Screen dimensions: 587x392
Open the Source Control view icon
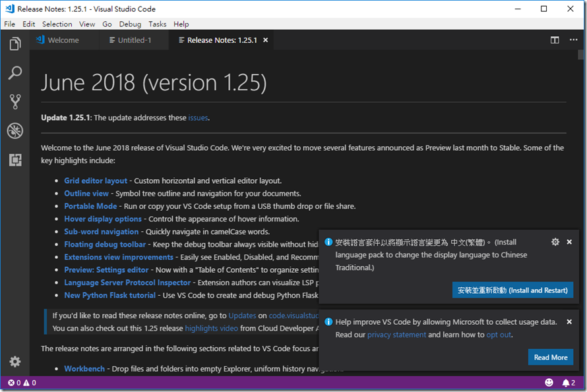15,101
